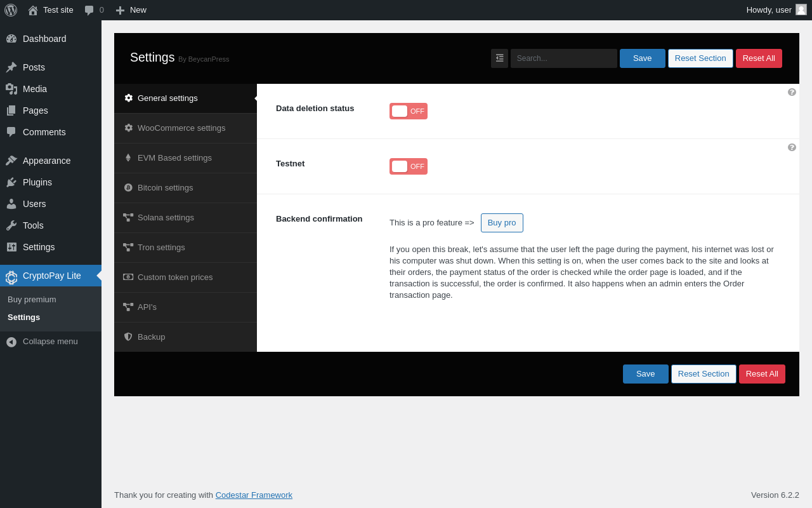Click the CryptoPay Lite menu label
The height and width of the screenshot is (508, 812).
(52, 276)
